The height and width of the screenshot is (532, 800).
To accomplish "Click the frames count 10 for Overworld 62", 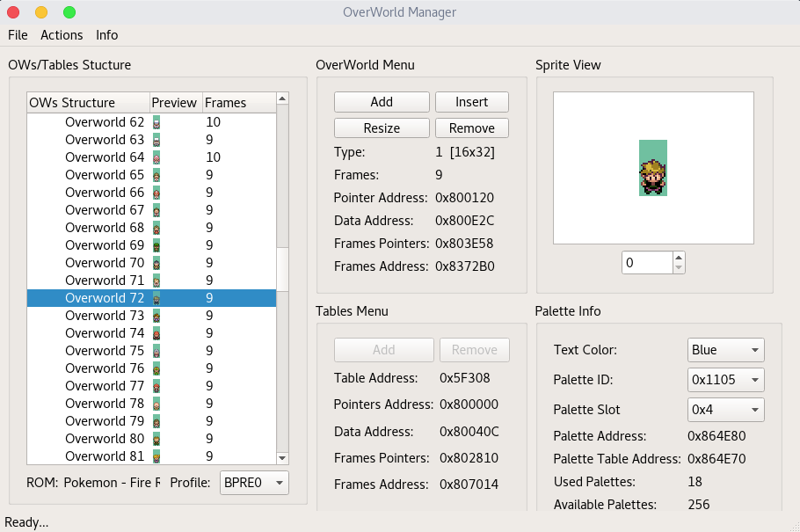I will tap(213, 122).
